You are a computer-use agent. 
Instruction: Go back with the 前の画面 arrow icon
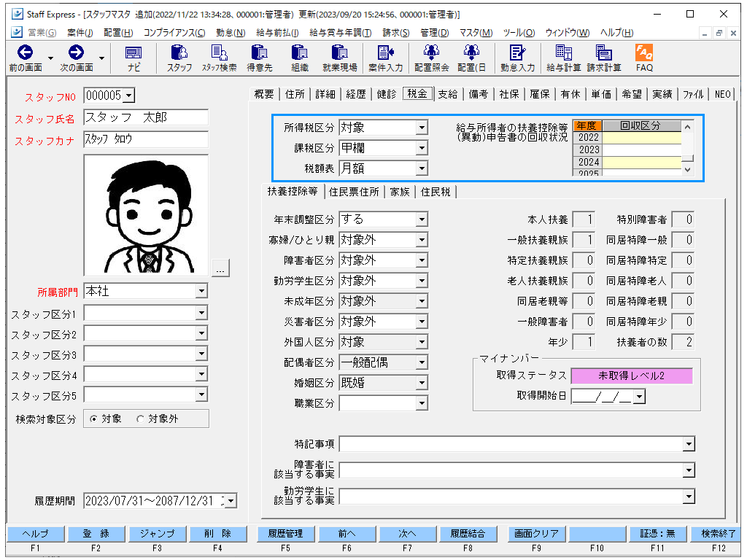(x=25, y=52)
